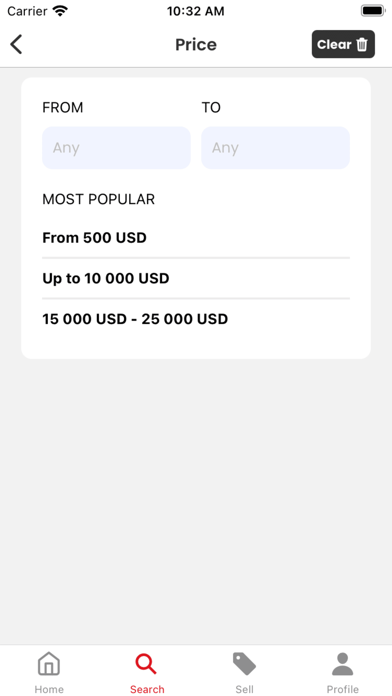
Task: Focus the TO price input field
Action: 275,148
